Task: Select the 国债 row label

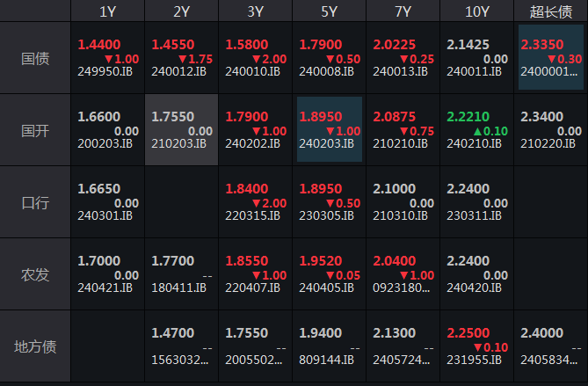Action: (x=35, y=58)
